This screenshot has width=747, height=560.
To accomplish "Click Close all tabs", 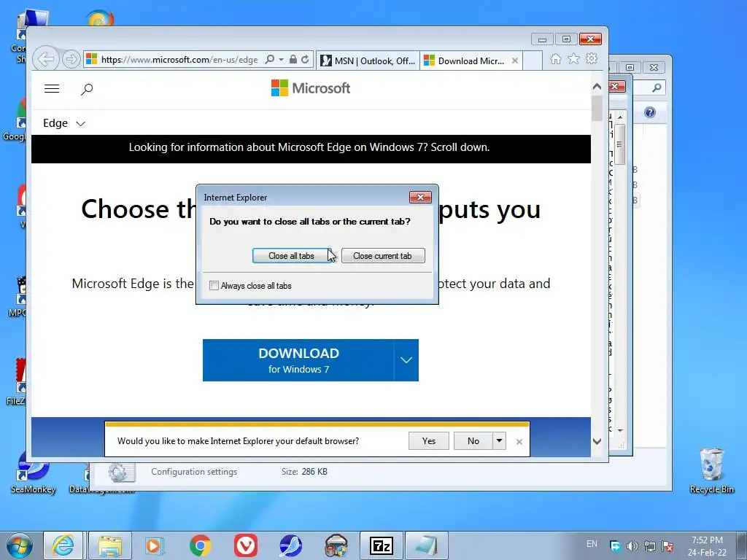I will 291,256.
